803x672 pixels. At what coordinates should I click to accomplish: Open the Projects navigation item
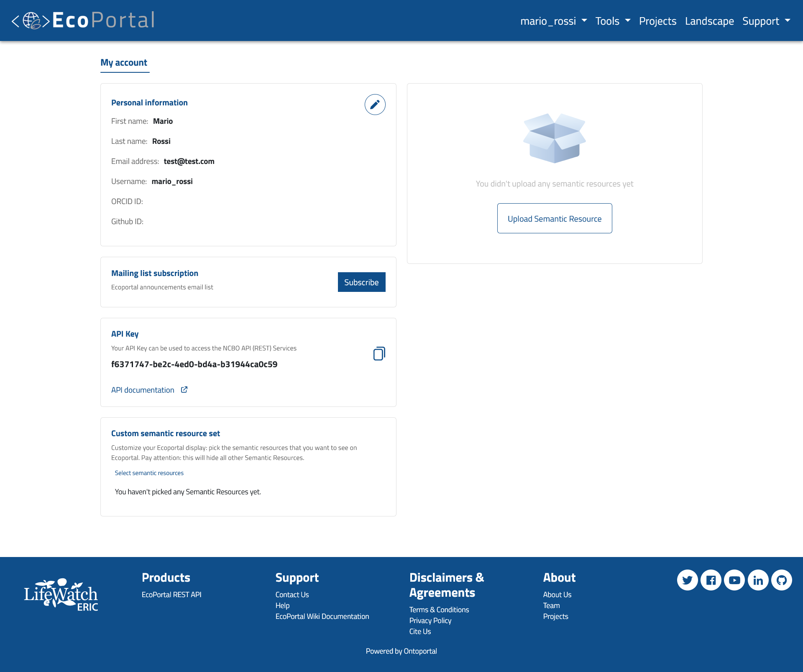coord(657,21)
